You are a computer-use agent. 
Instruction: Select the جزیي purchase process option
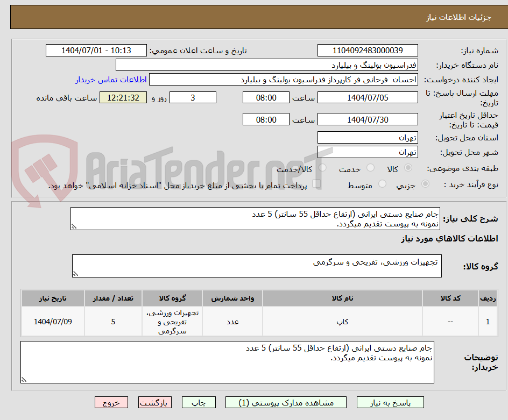tap(425, 183)
